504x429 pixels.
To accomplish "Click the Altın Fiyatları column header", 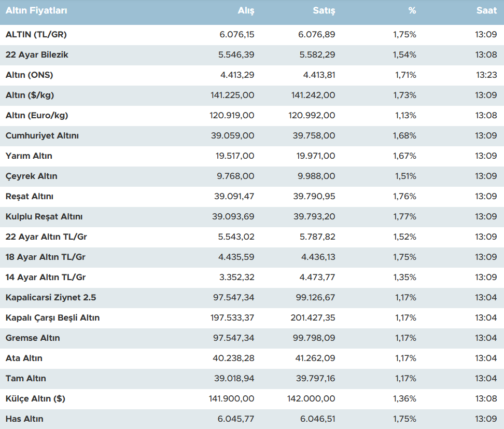I will click(x=36, y=10).
